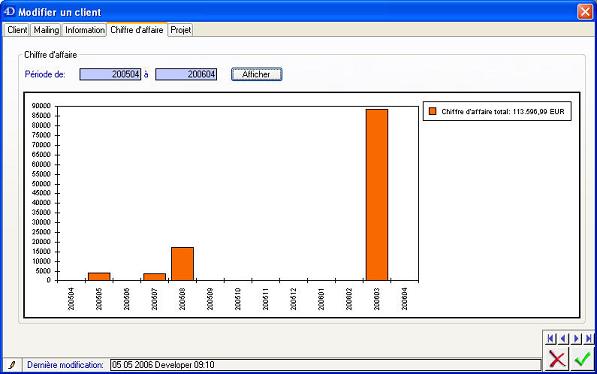Go to the first record

551,338
